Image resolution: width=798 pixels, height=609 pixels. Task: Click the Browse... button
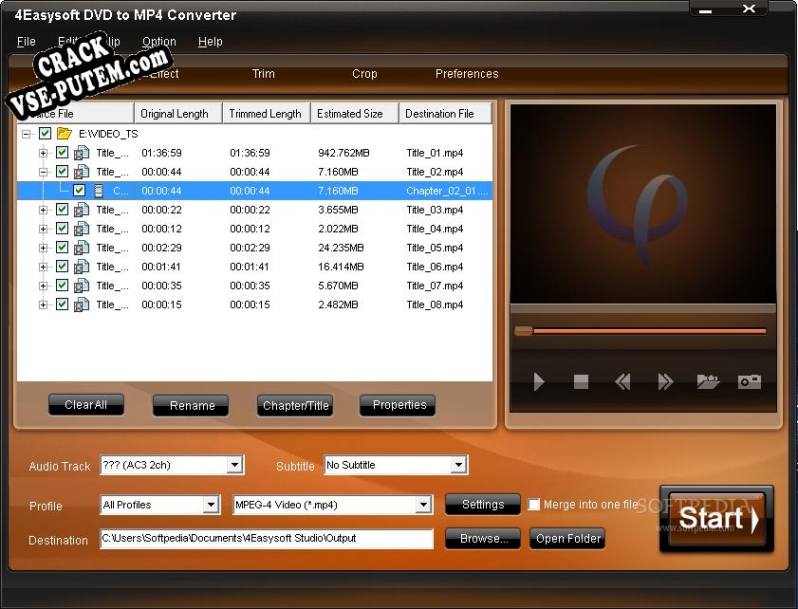click(483, 538)
